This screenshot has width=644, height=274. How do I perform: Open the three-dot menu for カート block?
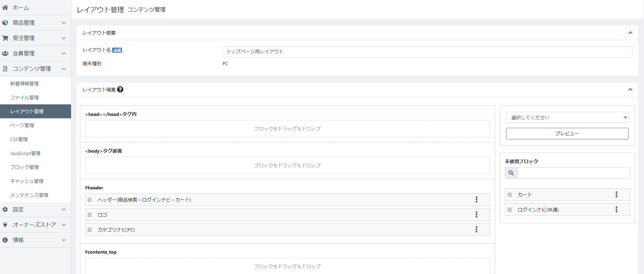[616, 194]
